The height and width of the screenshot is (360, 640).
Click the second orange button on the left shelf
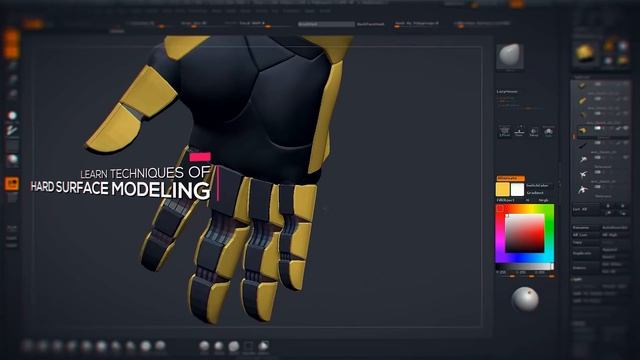pyautogui.click(x=11, y=51)
